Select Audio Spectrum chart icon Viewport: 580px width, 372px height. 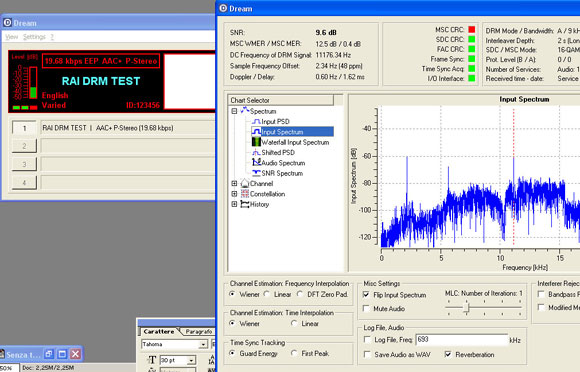(x=256, y=163)
